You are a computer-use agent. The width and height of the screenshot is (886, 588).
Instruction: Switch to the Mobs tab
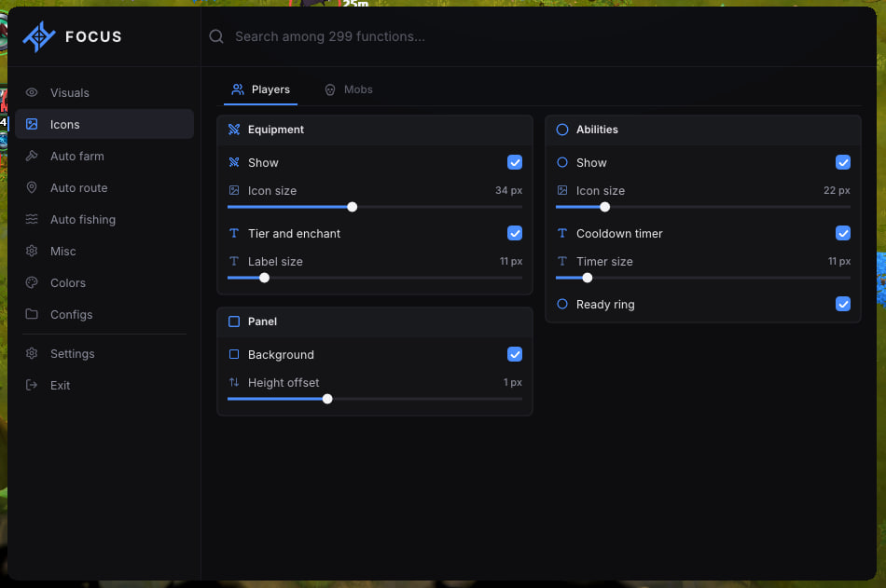coord(349,89)
